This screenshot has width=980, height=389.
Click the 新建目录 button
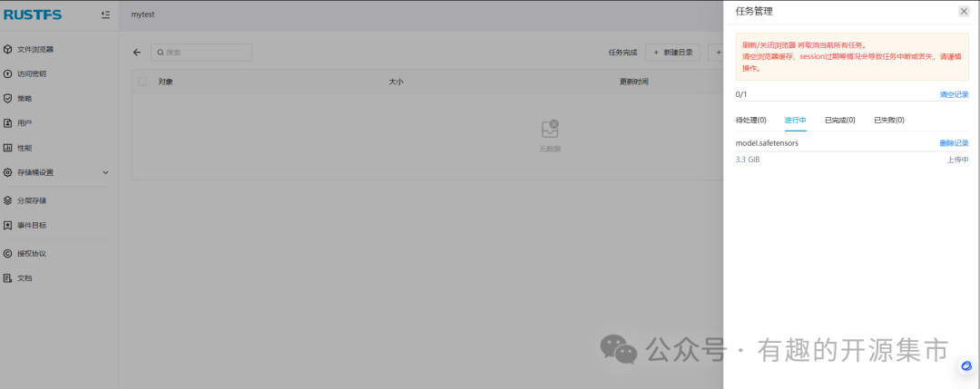[672, 53]
